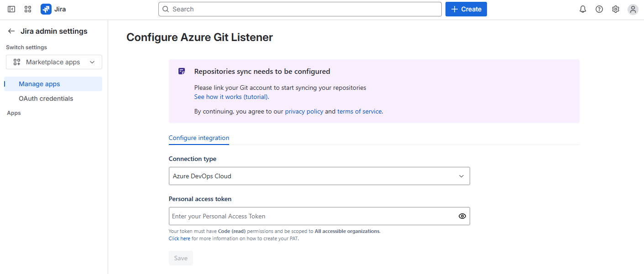Open the See how it works tutorial link
The height and width of the screenshot is (274, 644).
click(231, 97)
